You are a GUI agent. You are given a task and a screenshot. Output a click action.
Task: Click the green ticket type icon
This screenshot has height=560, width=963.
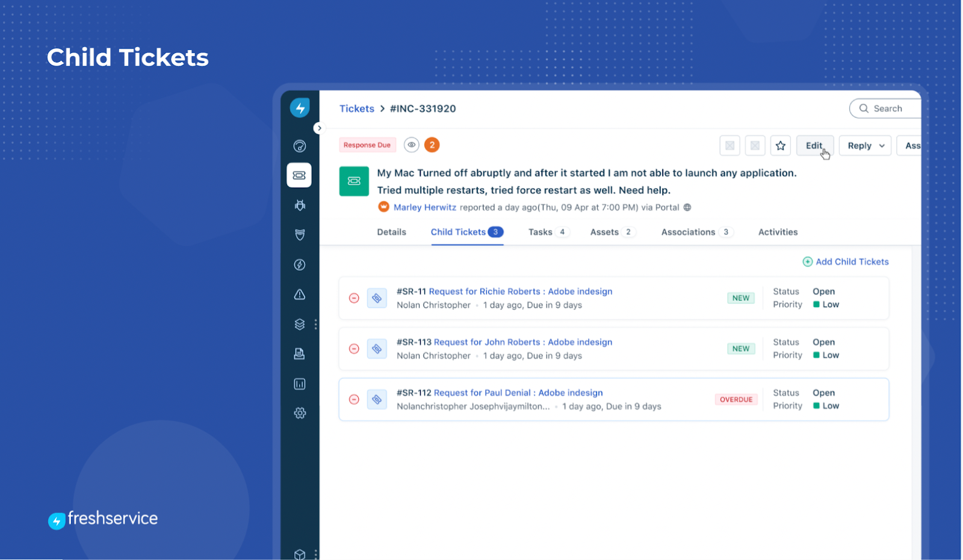354,181
